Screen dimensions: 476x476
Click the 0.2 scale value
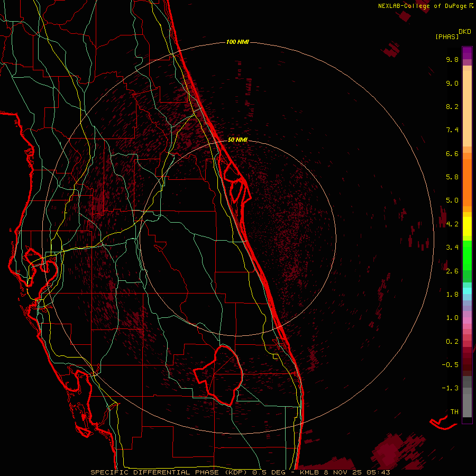(452, 342)
